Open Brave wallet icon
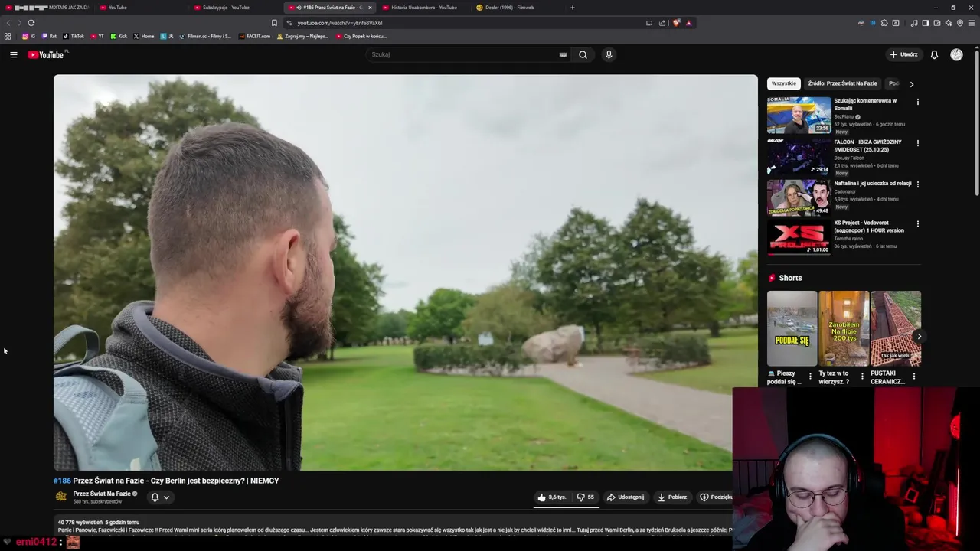 click(x=936, y=23)
